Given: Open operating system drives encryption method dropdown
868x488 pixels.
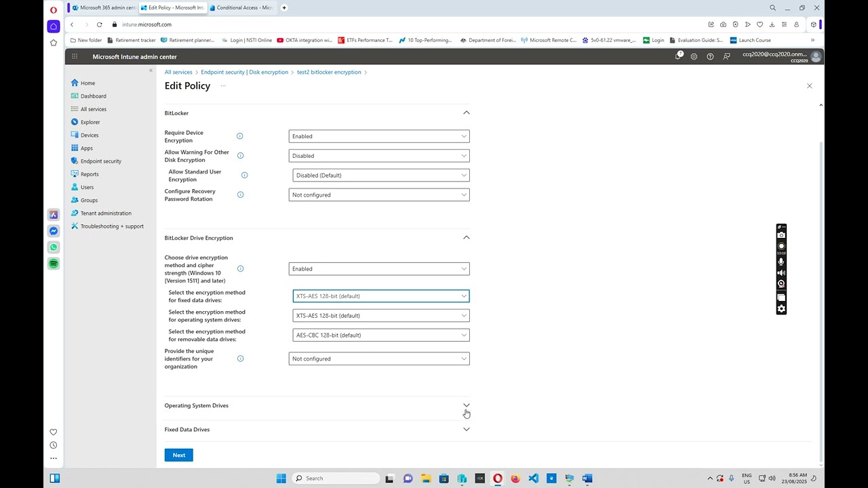Looking at the screenshot, I should tap(381, 315).
